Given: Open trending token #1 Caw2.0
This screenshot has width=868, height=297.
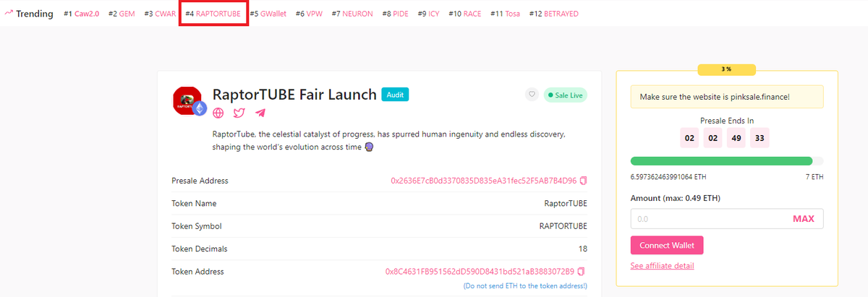Looking at the screenshot, I should 82,14.
